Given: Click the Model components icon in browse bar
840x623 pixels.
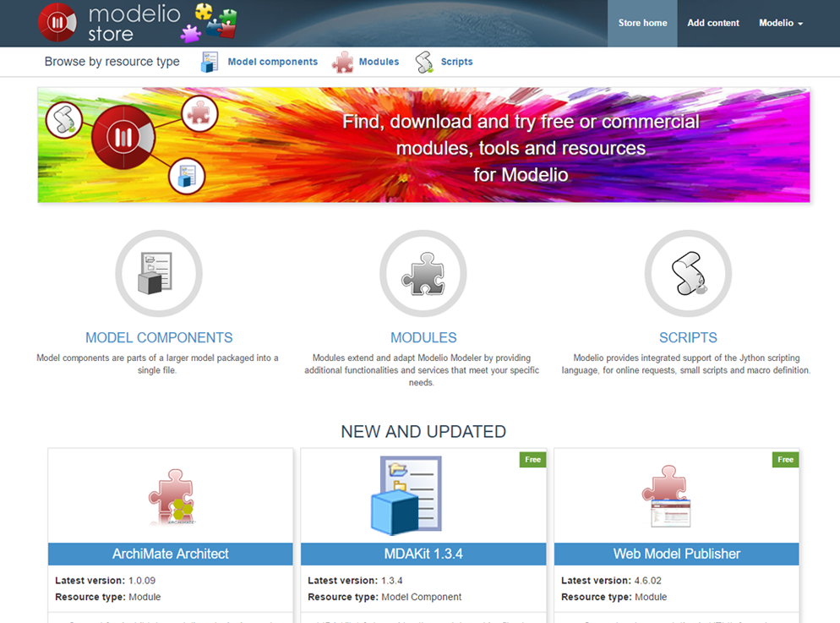Looking at the screenshot, I should pos(209,63).
